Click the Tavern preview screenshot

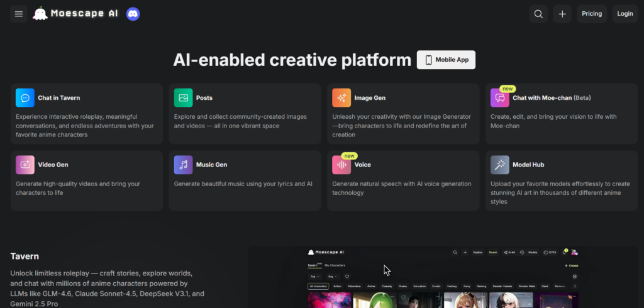(x=443, y=277)
